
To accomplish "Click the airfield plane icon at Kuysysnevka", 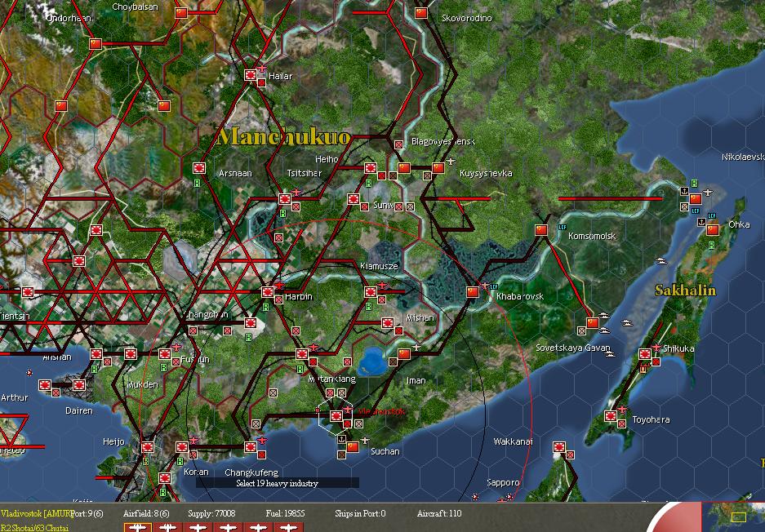I will point(451,162).
